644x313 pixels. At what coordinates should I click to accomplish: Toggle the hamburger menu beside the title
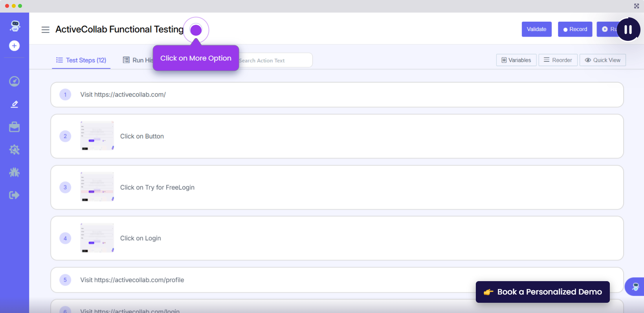[46, 30]
